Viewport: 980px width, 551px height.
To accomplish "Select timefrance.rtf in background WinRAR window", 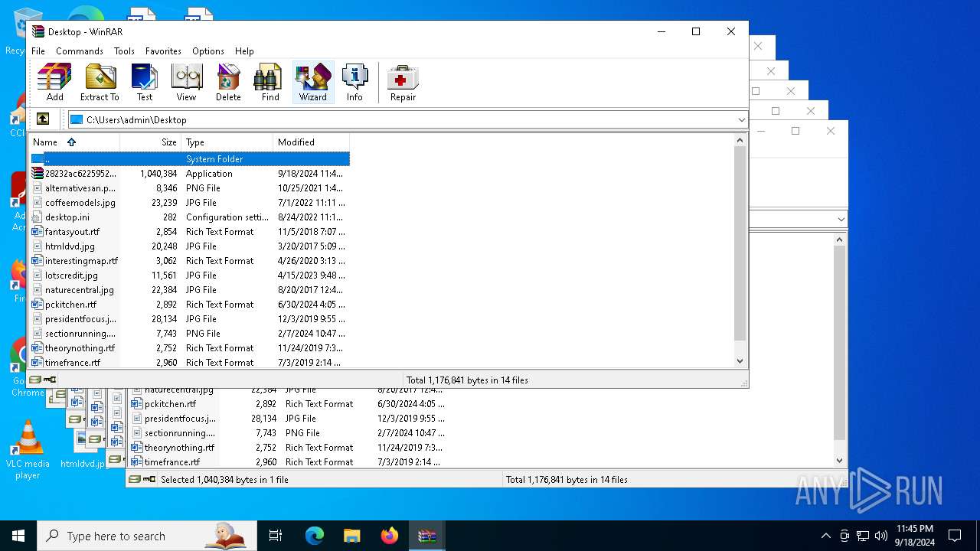I will pos(289,462).
